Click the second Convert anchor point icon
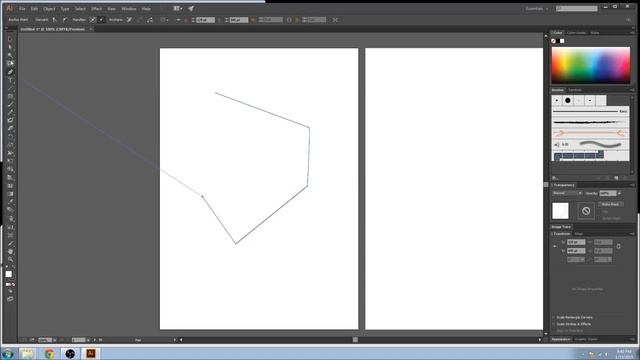 coord(64,20)
